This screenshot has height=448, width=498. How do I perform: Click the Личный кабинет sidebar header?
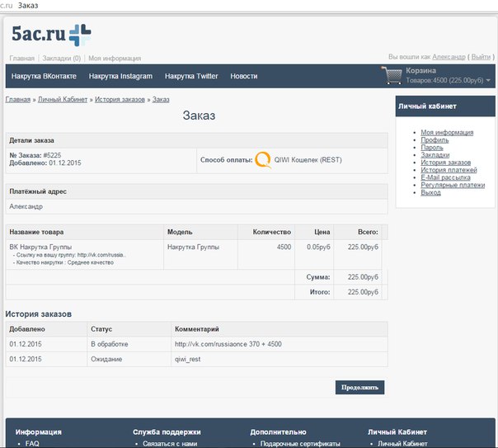click(445, 106)
